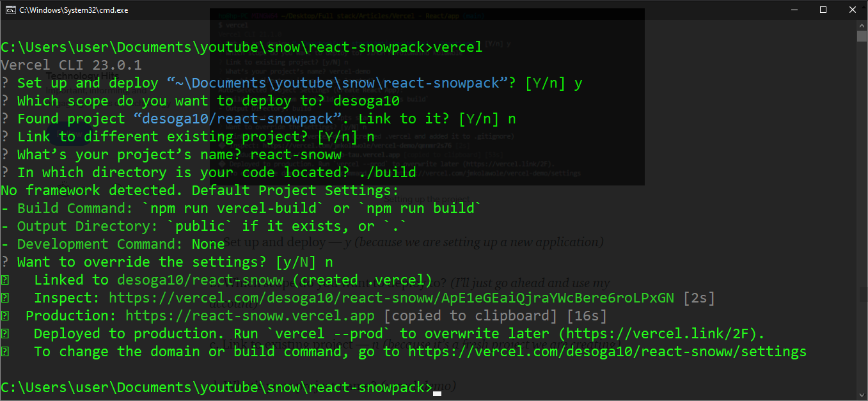
Task: Click the blinking cursor at the prompt
Action: pos(438,393)
